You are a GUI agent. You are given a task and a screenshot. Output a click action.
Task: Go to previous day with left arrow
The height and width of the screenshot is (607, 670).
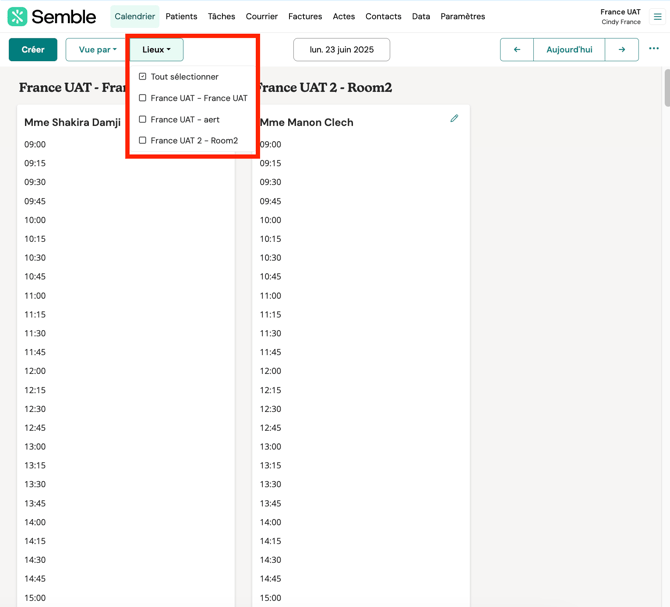[517, 49]
